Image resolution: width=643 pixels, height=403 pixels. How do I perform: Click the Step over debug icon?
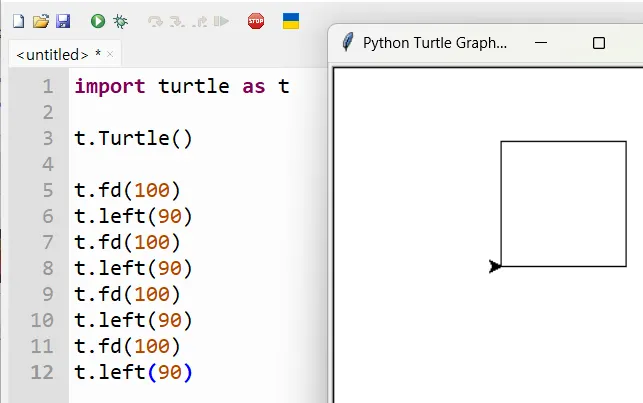(x=155, y=21)
